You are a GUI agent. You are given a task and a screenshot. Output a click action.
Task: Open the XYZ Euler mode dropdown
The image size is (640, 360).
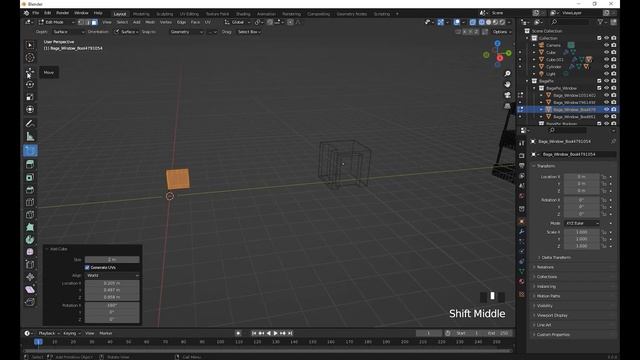coord(582,223)
